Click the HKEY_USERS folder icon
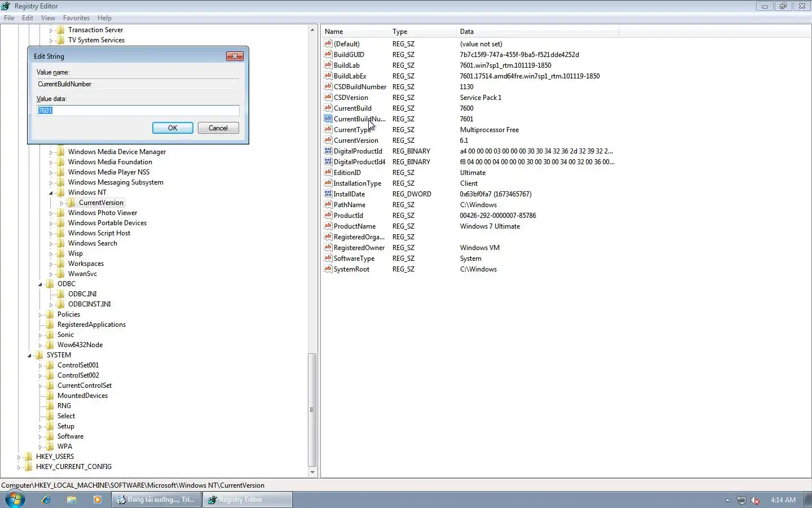 point(29,457)
